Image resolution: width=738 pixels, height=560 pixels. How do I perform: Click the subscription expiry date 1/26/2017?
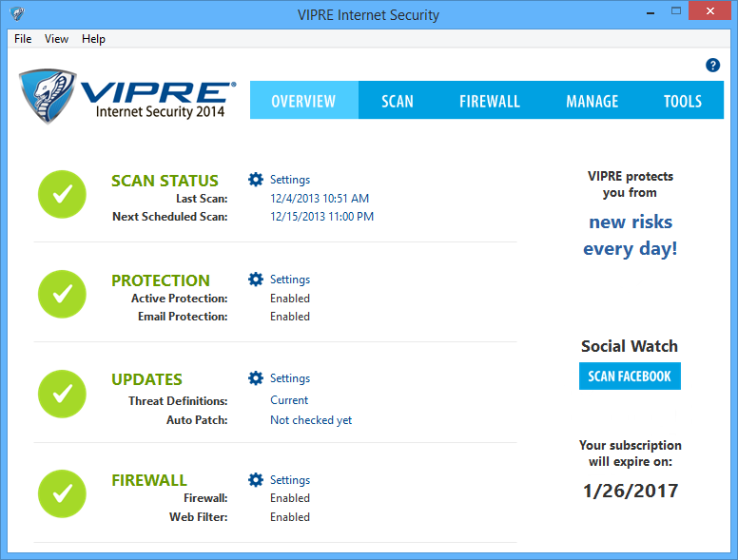[630, 492]
